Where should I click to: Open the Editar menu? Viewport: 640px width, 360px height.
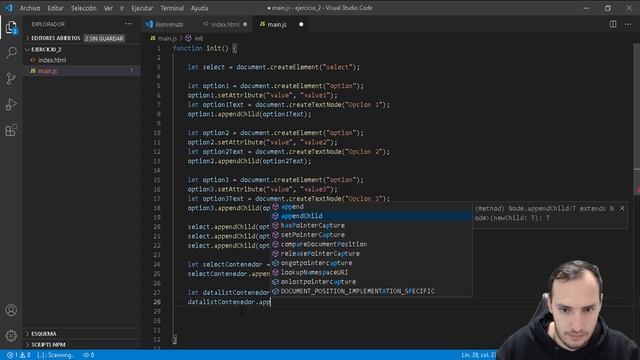pyautogui.click(x=55, y=8)
